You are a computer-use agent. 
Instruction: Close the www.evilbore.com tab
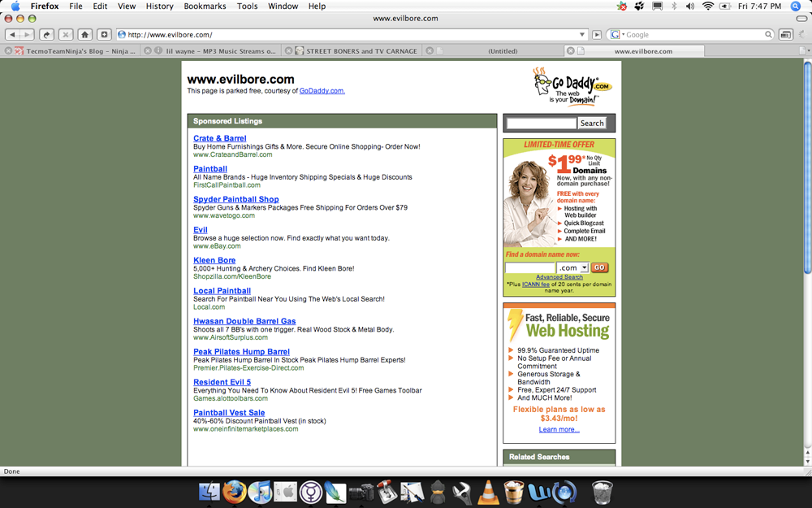coord(570,50)
